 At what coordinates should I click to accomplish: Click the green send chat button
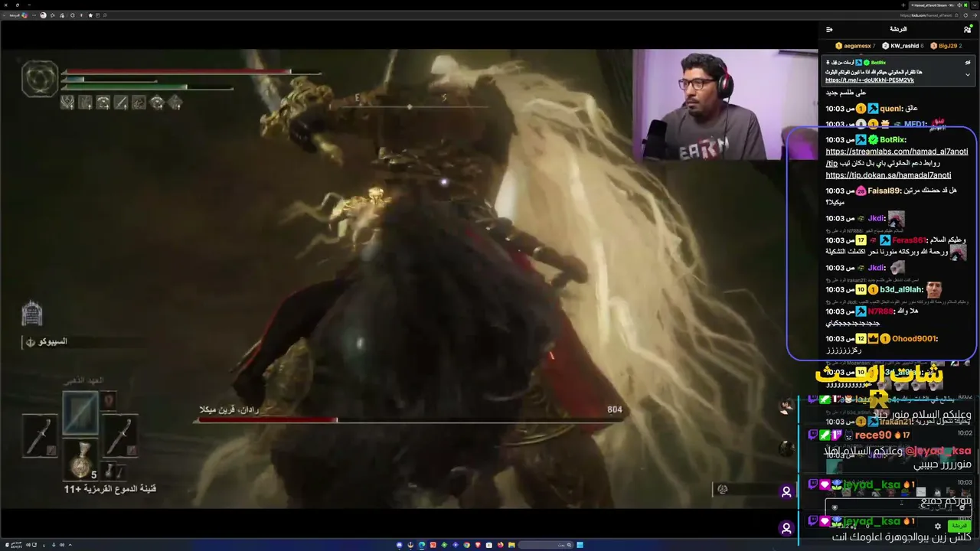click(959, 527)
